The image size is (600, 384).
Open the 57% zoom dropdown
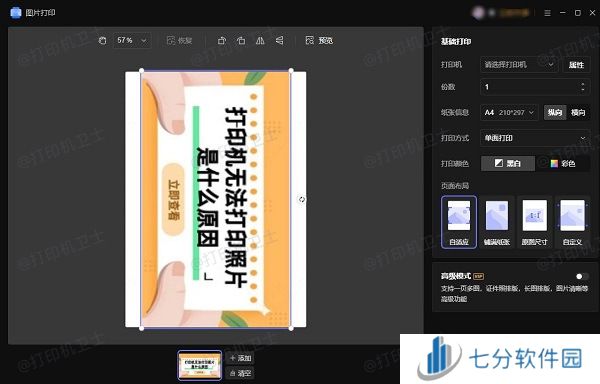pos(132,40)
